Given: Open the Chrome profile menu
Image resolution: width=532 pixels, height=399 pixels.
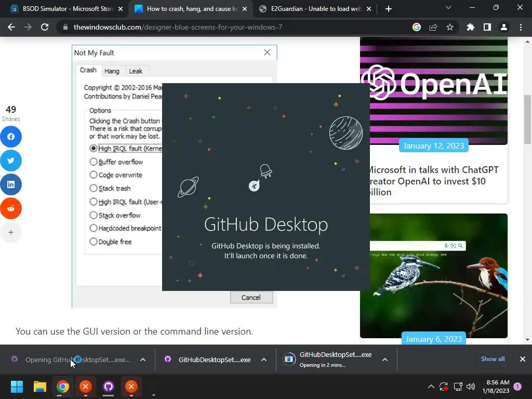Looking at the screenshot, I should [504, 27].
